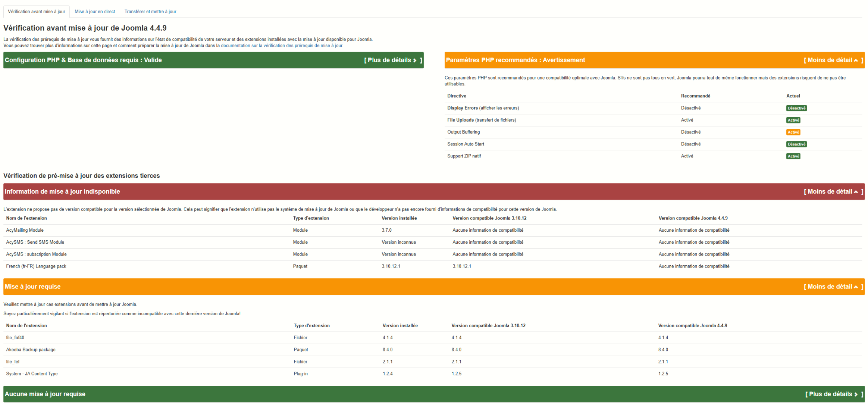Click the 'Aucune mise à jour requise' banner title
This screenshot has height=403, width=868.
(45, 394)
